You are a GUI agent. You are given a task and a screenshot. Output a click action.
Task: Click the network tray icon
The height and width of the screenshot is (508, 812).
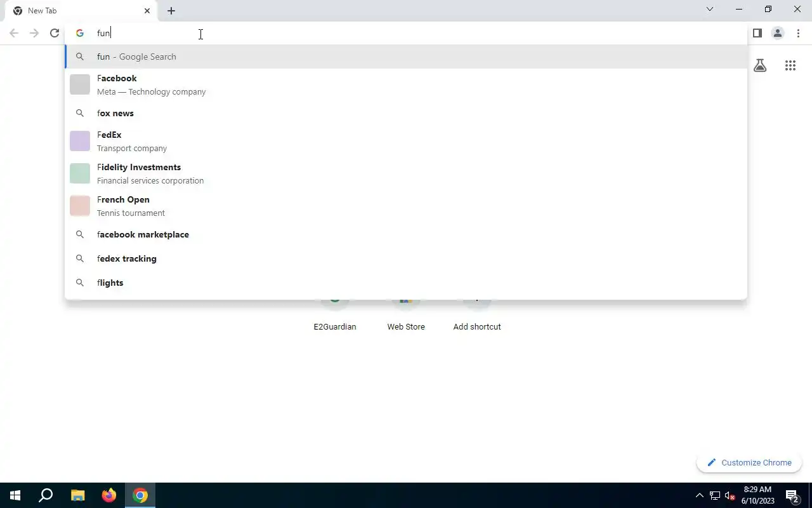click(x=715, y=495)
